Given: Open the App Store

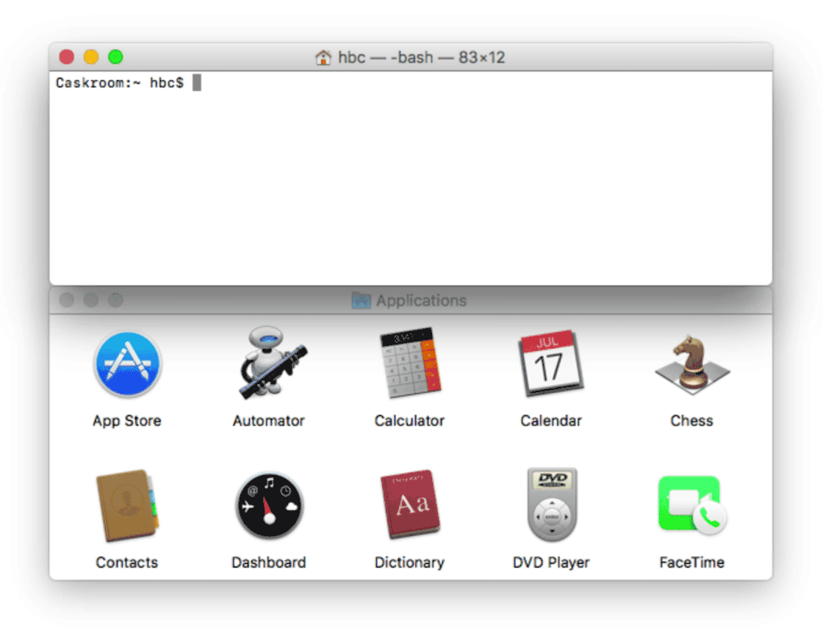Looking at the screenshot, I should [x=126, y=364].
